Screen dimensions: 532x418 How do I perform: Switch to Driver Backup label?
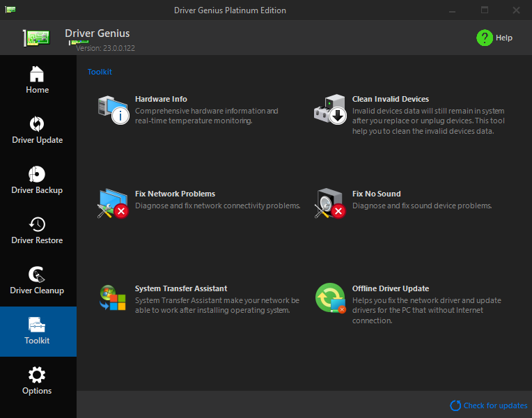pos(37,190)
